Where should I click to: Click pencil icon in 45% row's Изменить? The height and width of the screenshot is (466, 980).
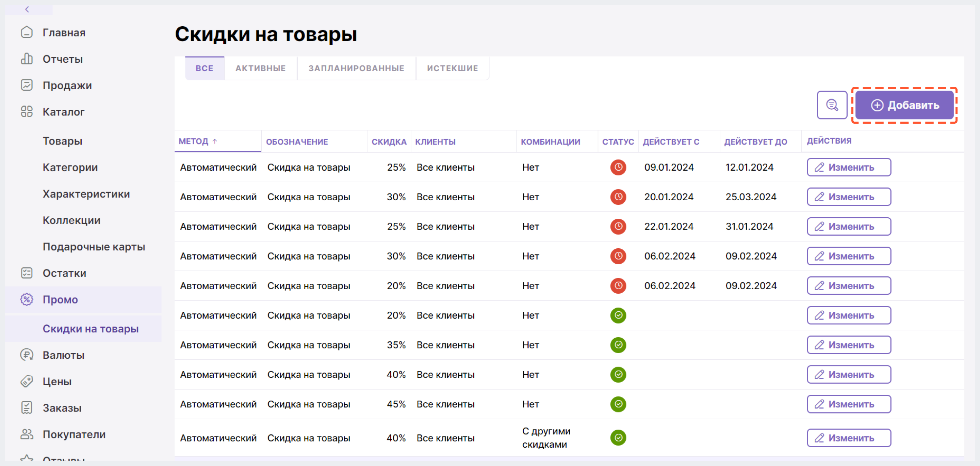click(x=819, y=404)
